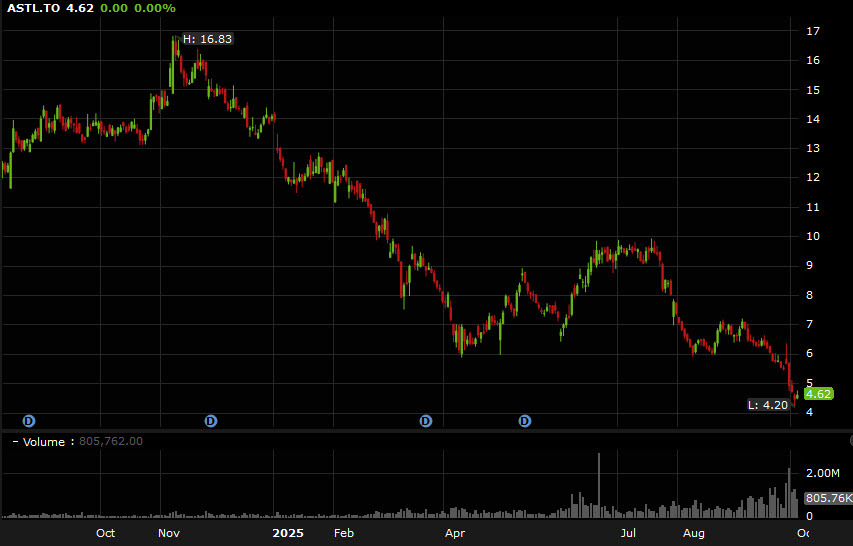Click the dividend marker in early May
853x546 pixels.
pos(525,421)
